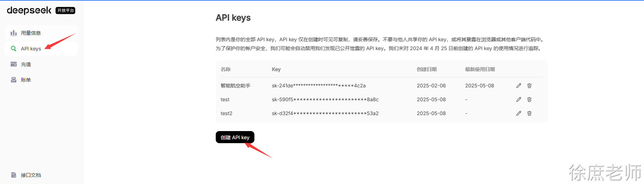Click the 用量信息 bar chart icon
The image size is (644, 184).
(x=13, y=33)
